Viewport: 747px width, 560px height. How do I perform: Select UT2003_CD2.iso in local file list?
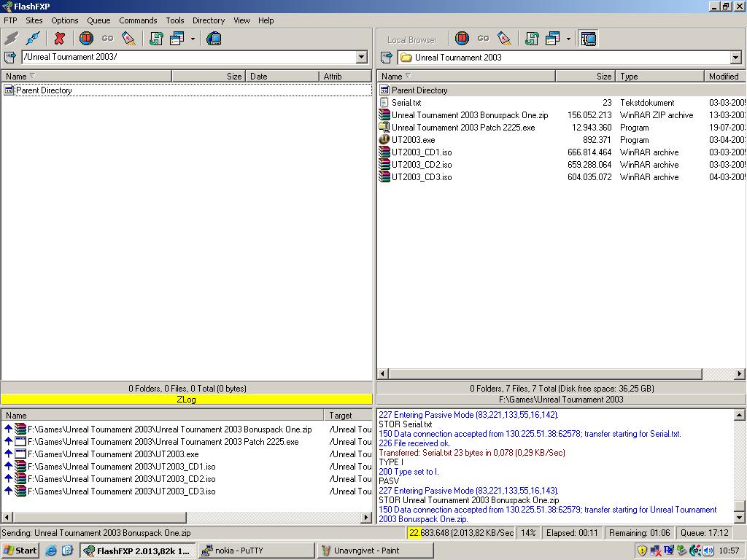point(561,164)
